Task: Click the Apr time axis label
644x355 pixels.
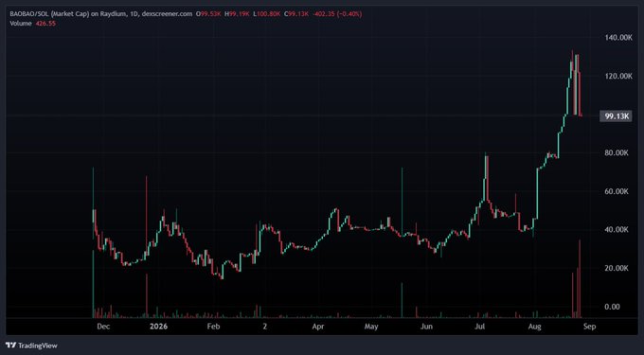Action: 318,328
